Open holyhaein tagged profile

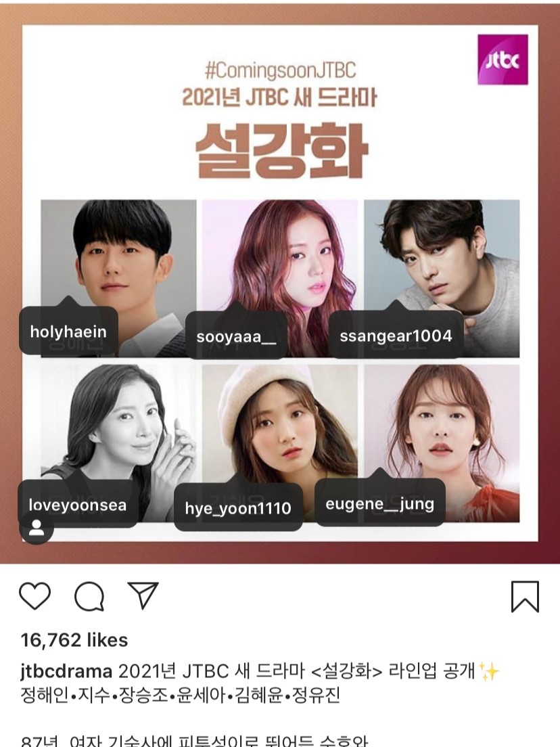pyautogui.click(x=68, y=332)
